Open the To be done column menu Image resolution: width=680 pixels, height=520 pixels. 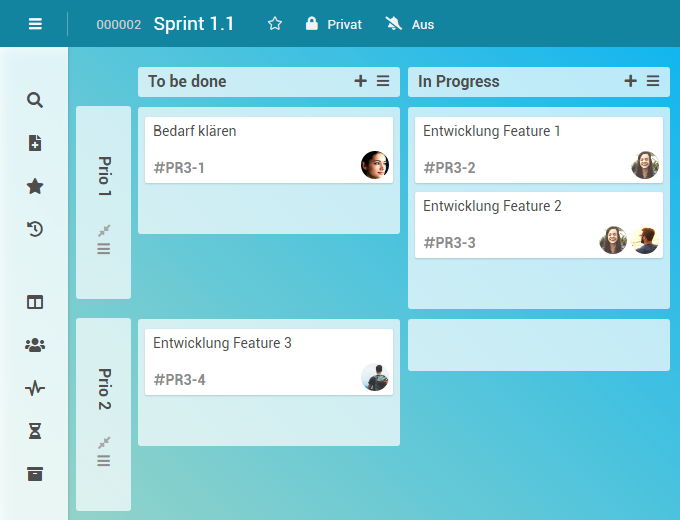tap(383, 82)
